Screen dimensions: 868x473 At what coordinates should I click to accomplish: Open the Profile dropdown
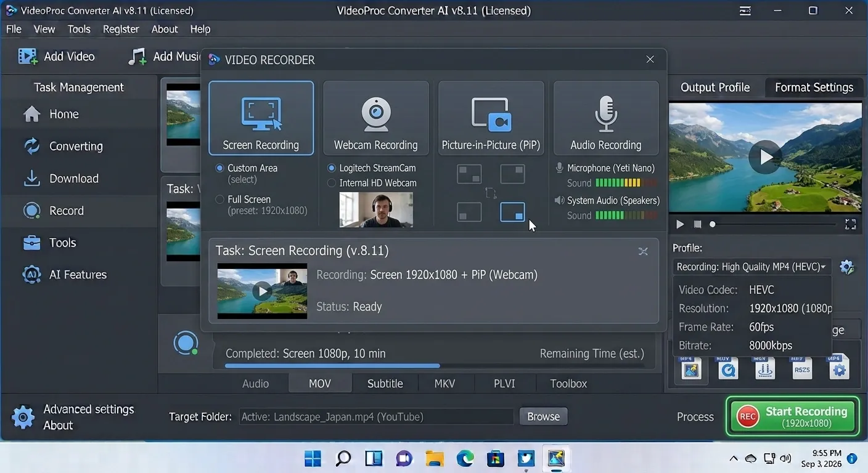click(x=752, y=267)
